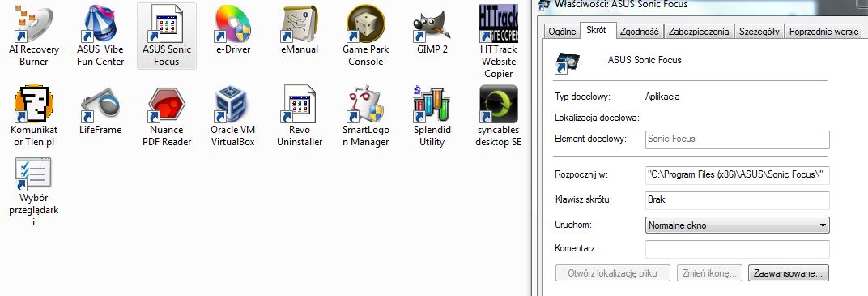Viewport: 868px width, 296px height.
Task: Click the 'Lokalizacja docelowa:' label
Action: (x=598, y=118)
